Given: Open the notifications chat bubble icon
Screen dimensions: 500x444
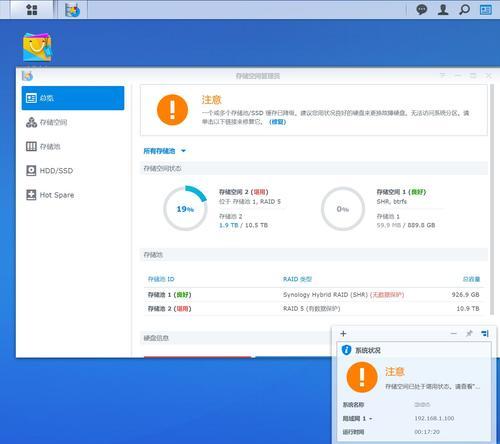Looking at the screenshot, I should [422, 9].
